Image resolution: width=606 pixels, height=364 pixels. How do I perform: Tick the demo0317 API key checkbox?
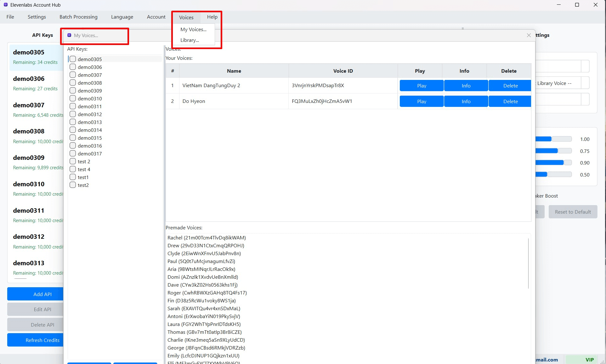coord(73,154)
